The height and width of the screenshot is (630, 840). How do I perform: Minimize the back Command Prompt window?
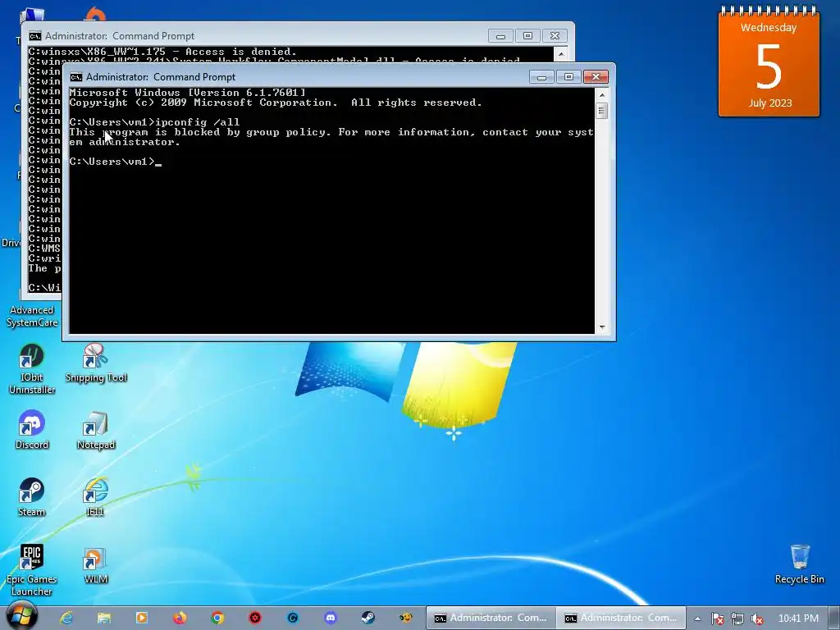pos(500,36)
